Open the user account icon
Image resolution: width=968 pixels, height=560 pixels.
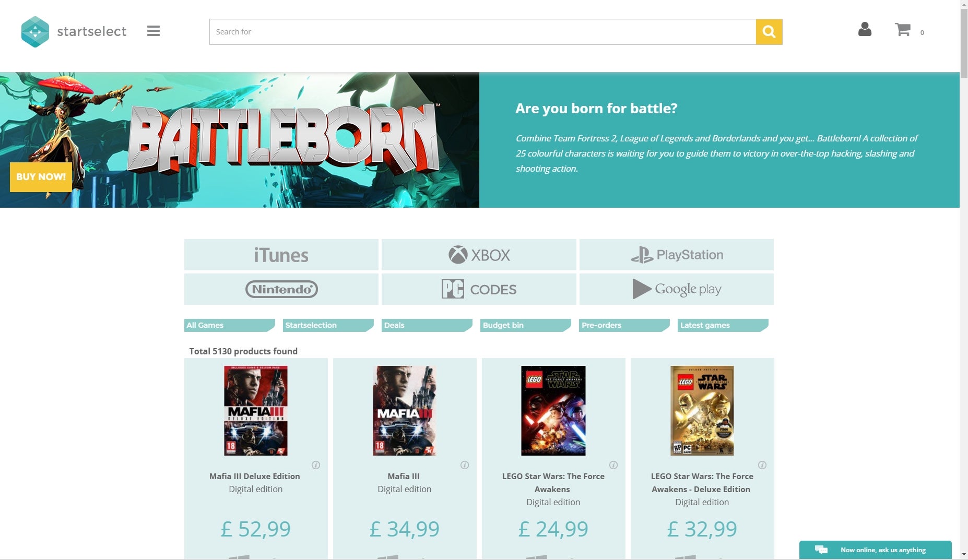click(x=865, y=29)
